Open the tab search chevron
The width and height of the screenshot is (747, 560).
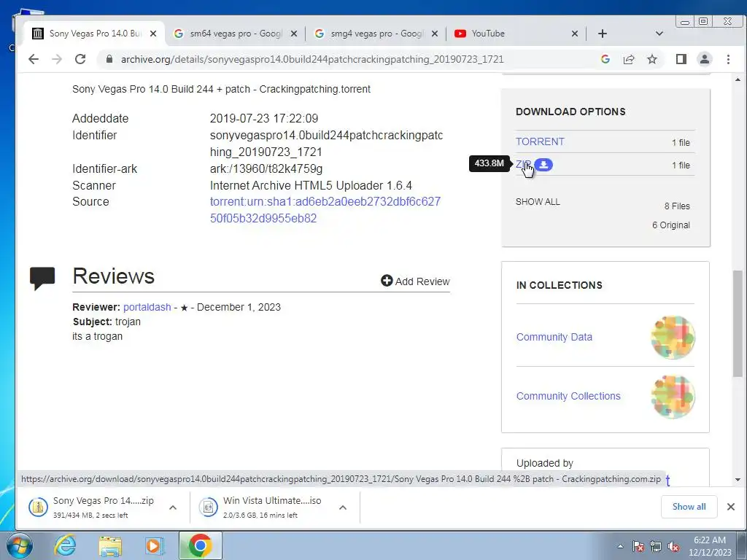coord(659,34)
